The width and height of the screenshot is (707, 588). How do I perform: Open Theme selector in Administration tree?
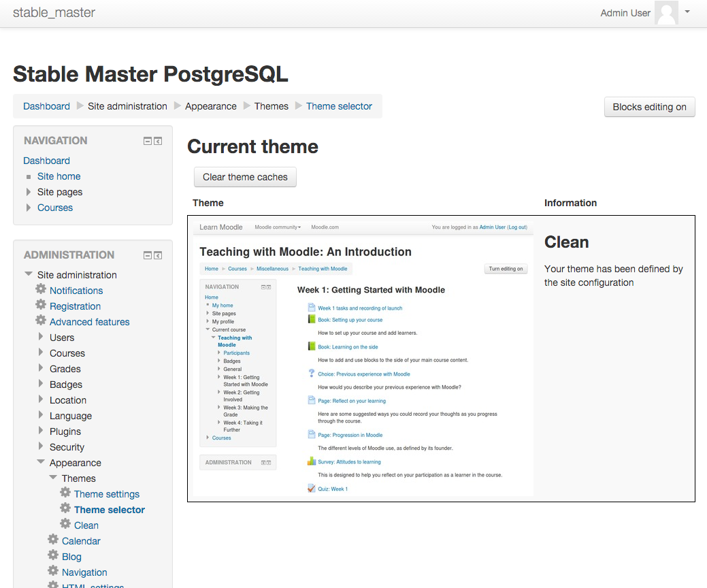tap(109, 510)
